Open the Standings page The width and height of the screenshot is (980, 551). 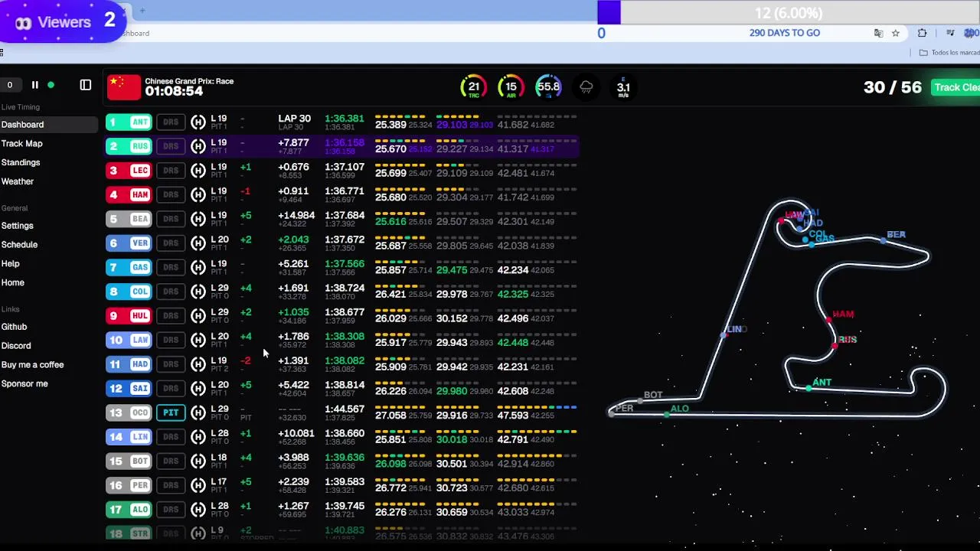click(x=20, y=163)
